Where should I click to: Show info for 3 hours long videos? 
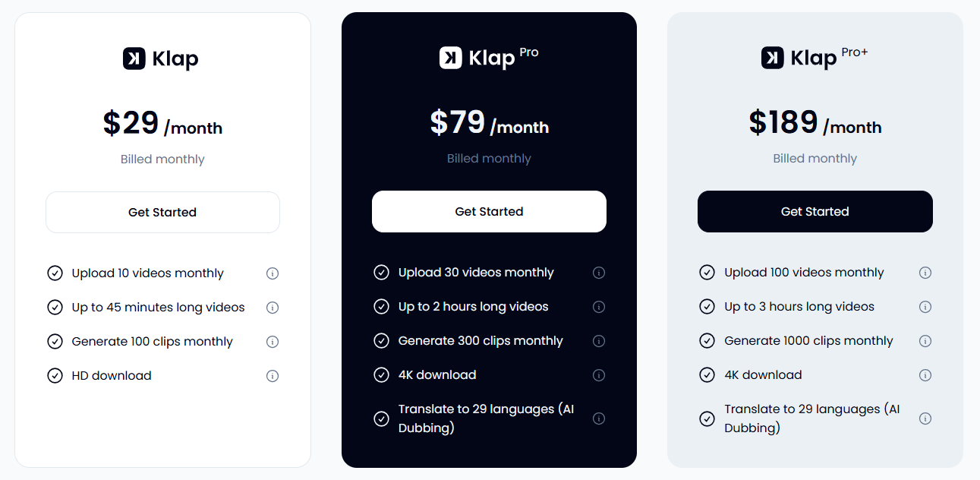pos(925,307)
